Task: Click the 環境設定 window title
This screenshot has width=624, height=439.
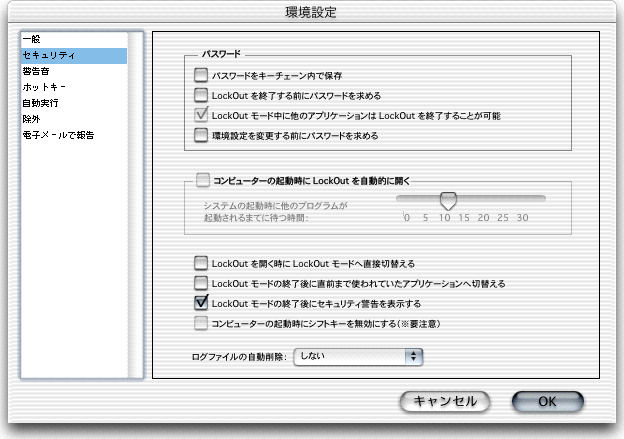Action: click(311, 12)
